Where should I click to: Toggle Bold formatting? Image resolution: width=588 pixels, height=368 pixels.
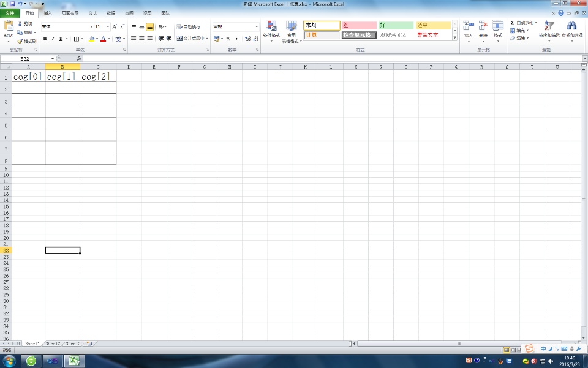[x=45, y=39]
